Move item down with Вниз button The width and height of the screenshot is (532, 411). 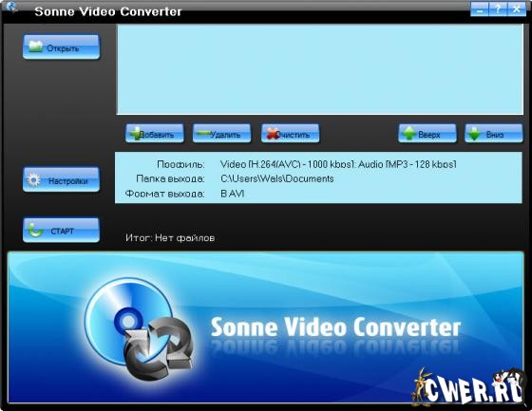494,134
